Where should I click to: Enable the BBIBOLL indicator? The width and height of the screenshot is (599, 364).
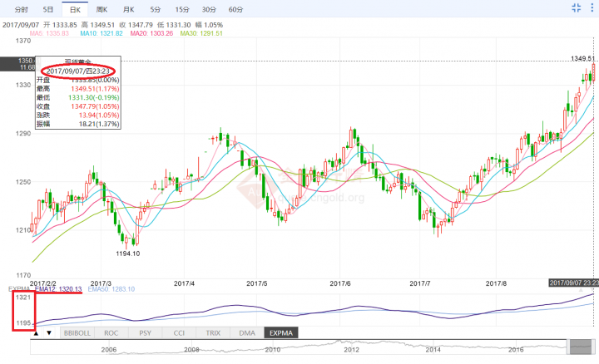tap(77, 332)
